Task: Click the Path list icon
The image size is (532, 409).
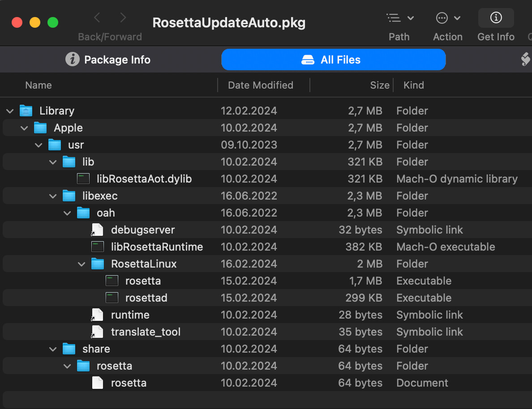Action: pyautogui.click(x=394, y=18)
